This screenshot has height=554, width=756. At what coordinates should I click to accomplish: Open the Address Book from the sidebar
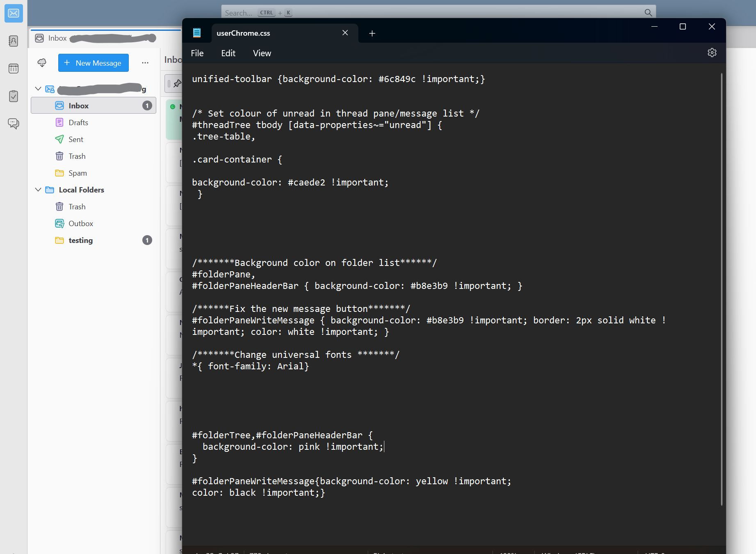tap(14, 41)
